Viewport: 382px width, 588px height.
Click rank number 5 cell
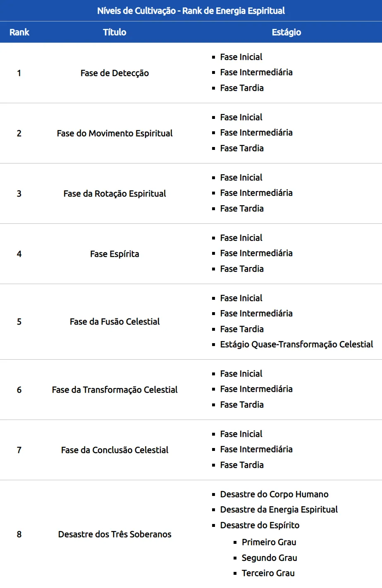pos(19,322)
